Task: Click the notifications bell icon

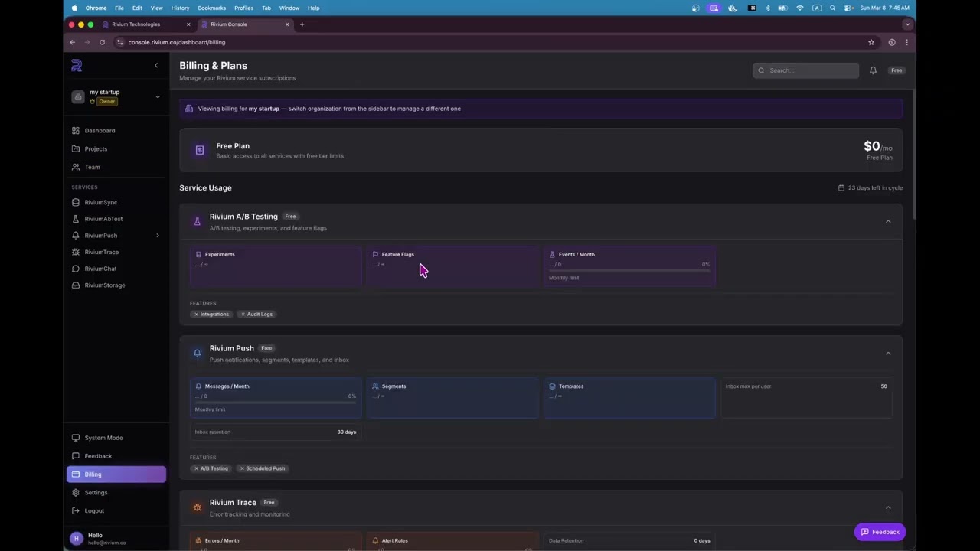Action: click(x=873, y=70)
